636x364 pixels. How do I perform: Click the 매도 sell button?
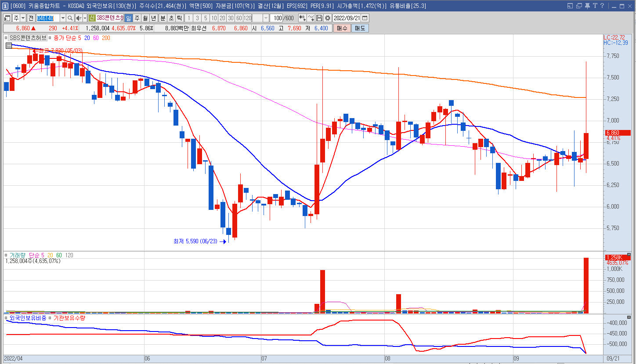360,28
